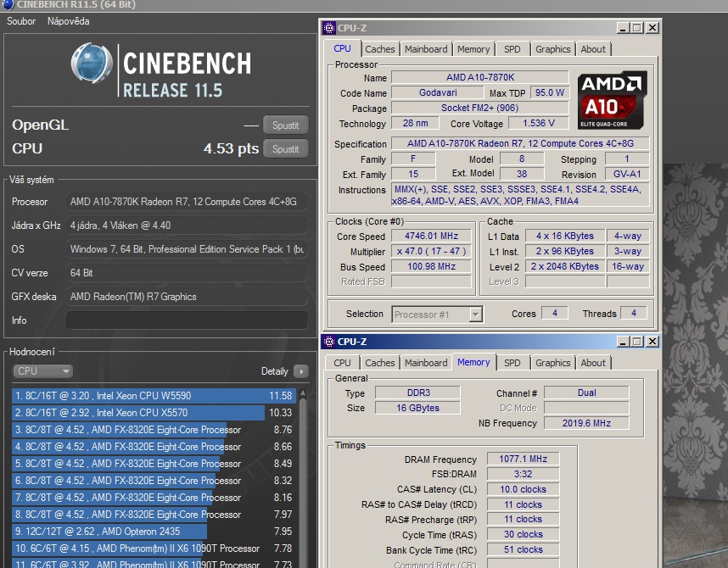Select FX-8320E ranking row scoring 7.97

154,515
